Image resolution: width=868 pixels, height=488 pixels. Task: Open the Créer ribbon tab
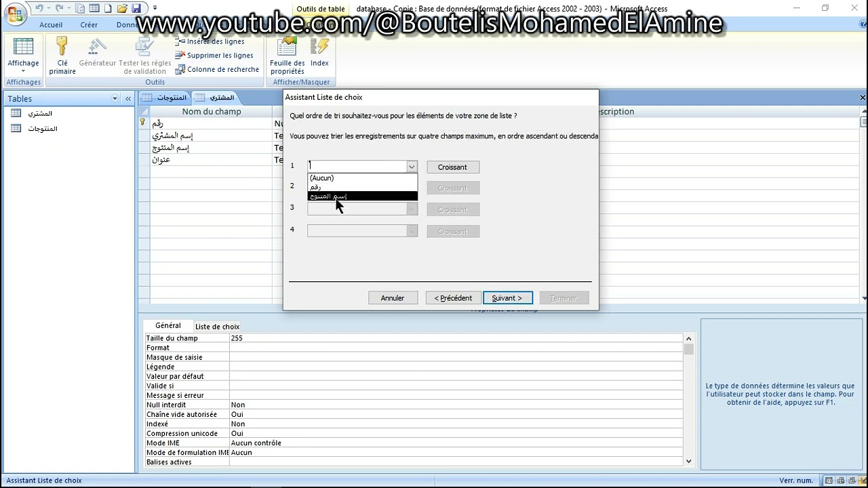[x=89, y=24]
